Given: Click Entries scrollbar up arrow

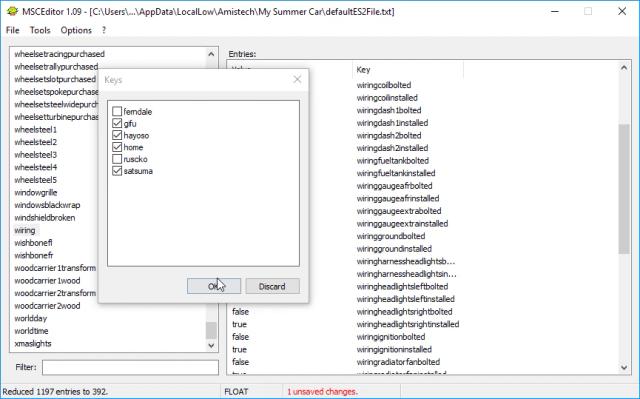Looking at the screenshot, I should pos(624,68).
